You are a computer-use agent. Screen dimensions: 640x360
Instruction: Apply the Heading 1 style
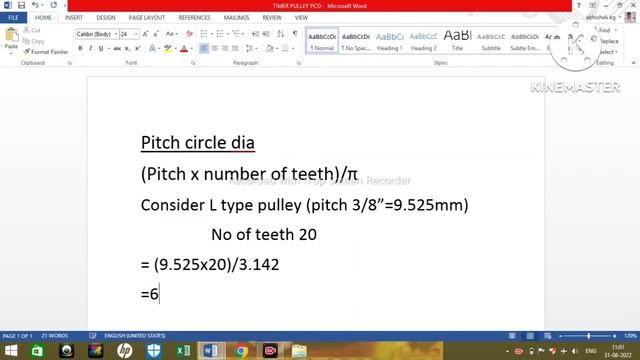point(389,41)
